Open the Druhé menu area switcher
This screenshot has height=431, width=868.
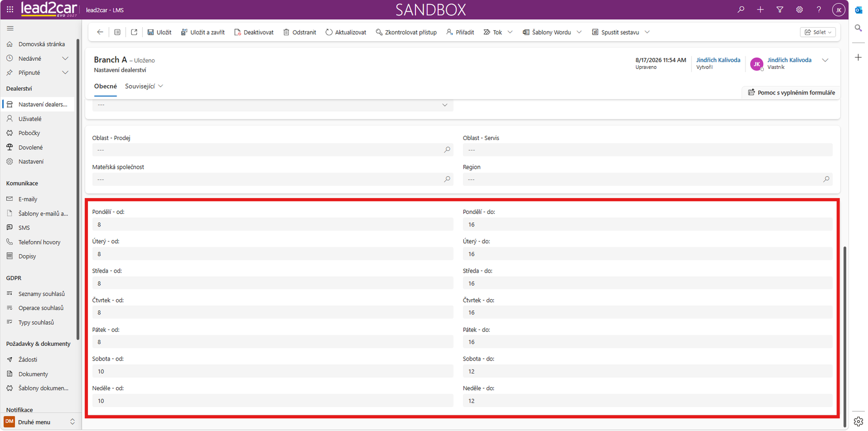tap(40, 422)
